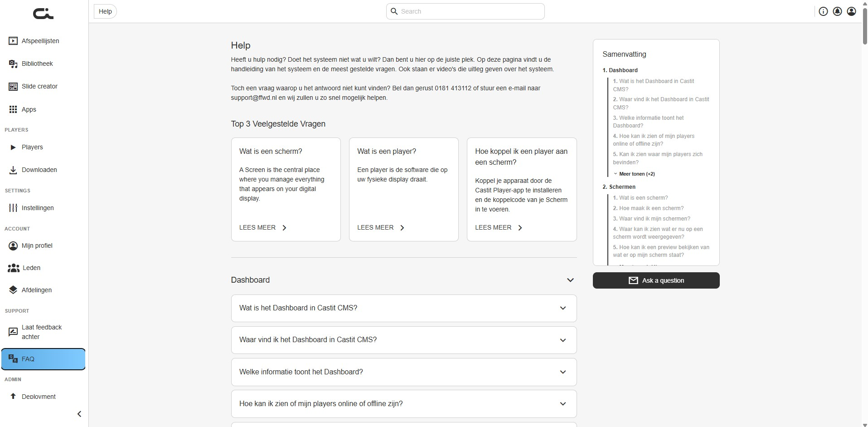
Task: Click arrow next to LEES MEER for player
Action: [x=402, y=228]
